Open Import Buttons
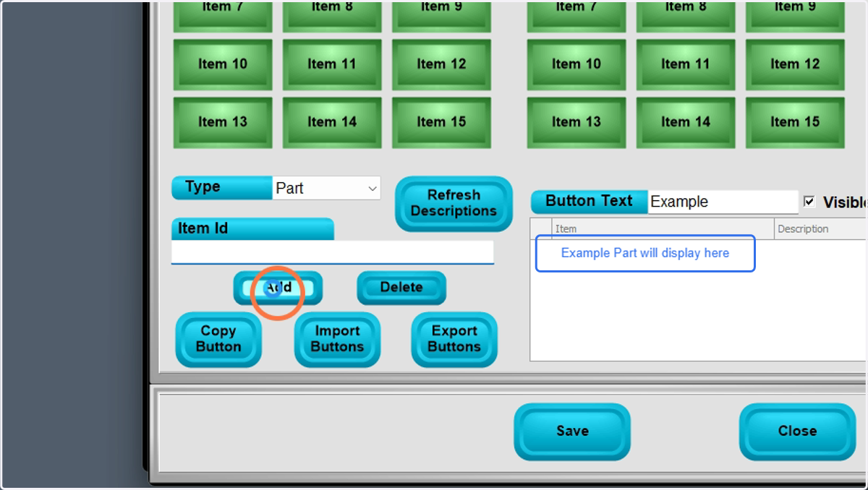The width and height of the screenshot is (868, 490). (337, 339)
